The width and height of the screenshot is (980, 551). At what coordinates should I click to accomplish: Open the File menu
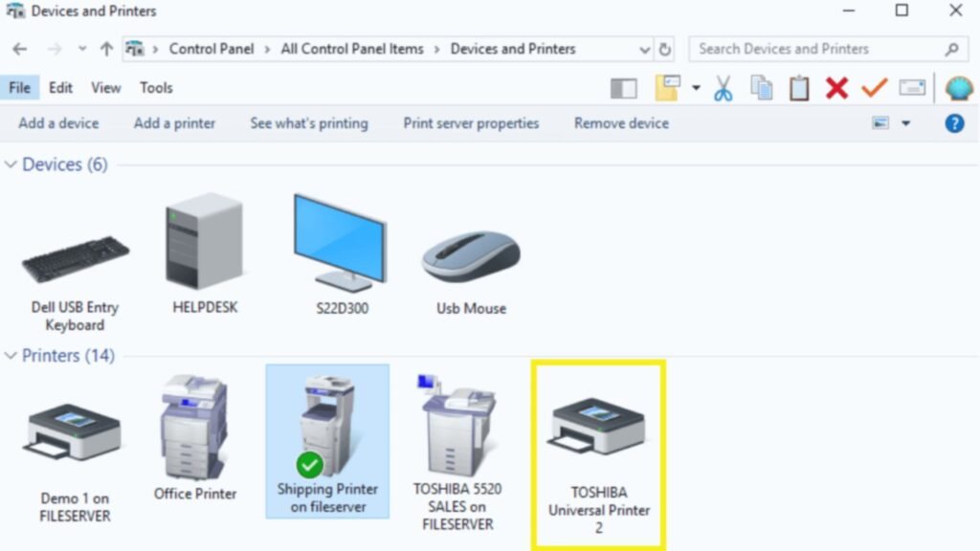(x=19, y=87)
